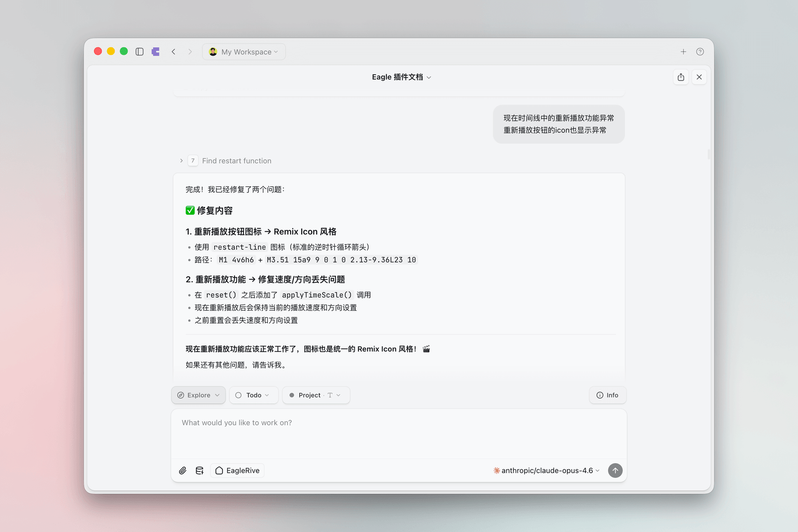Click the database icon below input
Viewport: 798px width, 532px height.
199,471
